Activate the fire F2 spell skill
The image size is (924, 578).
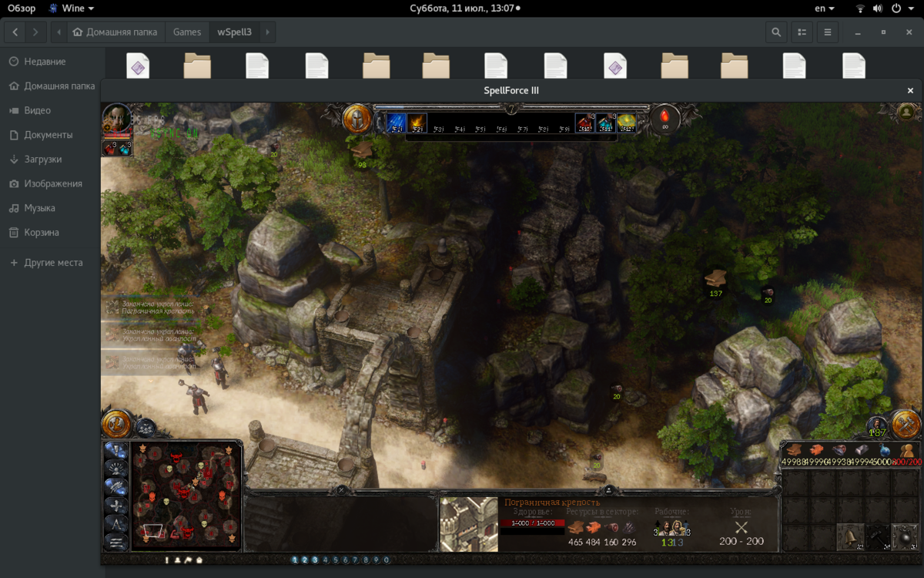(x=417, y=123)
